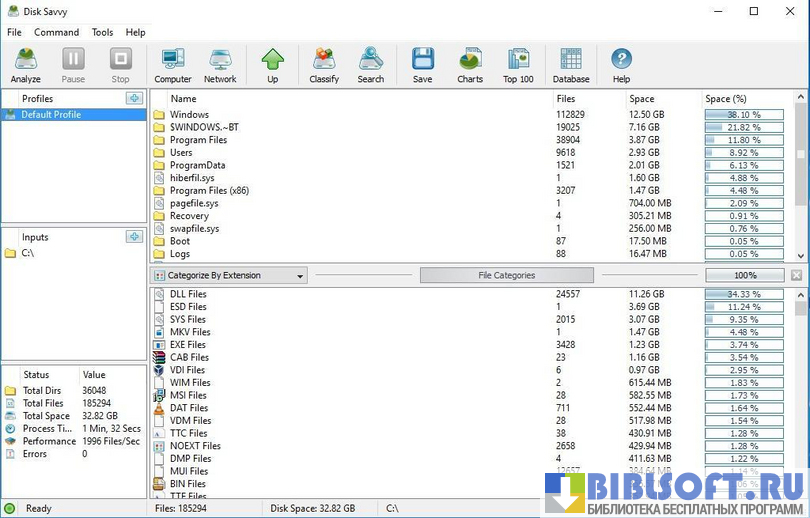Screen dimensions: 810x518
Task: Open the Charts view
Action: 470,65
